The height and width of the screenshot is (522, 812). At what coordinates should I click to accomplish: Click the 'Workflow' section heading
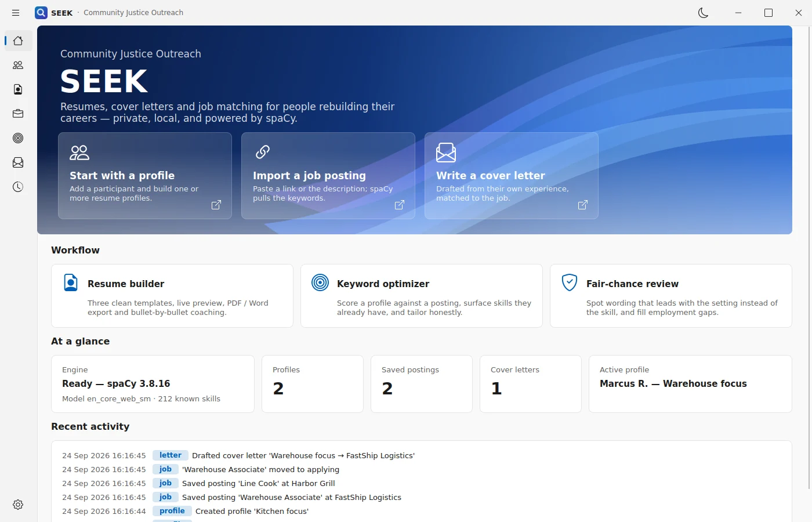(75, 250)
